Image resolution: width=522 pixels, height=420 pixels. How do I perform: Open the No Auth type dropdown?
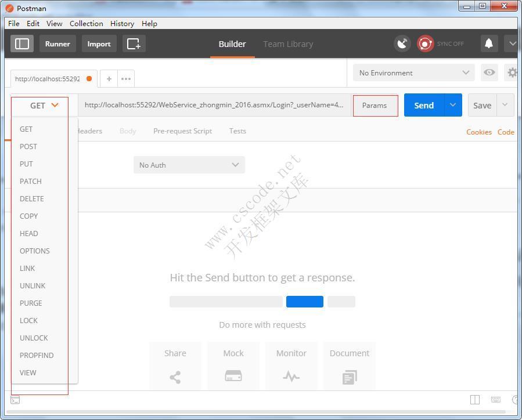click(189, 165)
